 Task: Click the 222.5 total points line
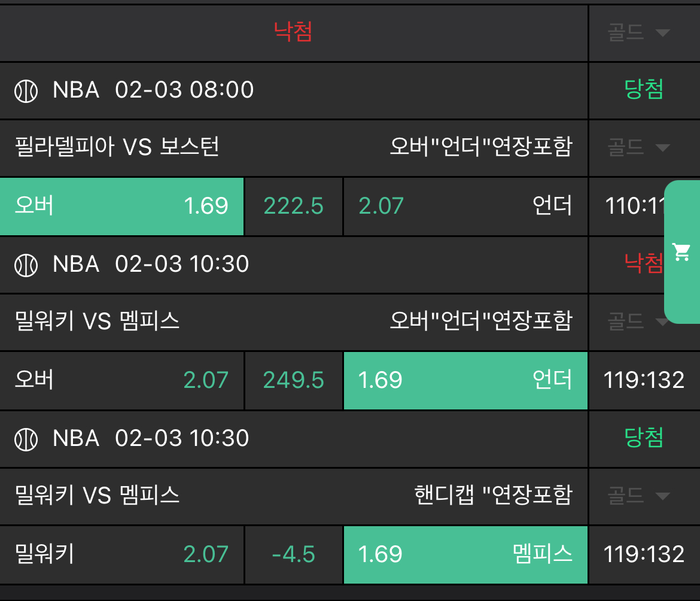coord(293,207)
